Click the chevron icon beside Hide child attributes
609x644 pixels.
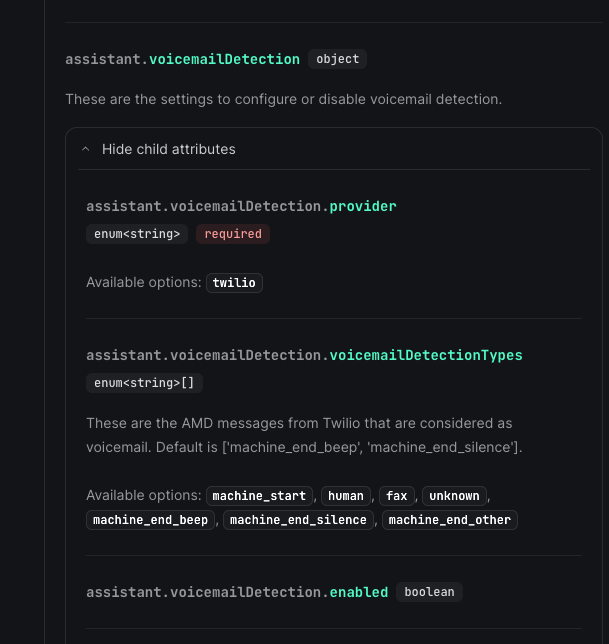[x=86, y=149]
